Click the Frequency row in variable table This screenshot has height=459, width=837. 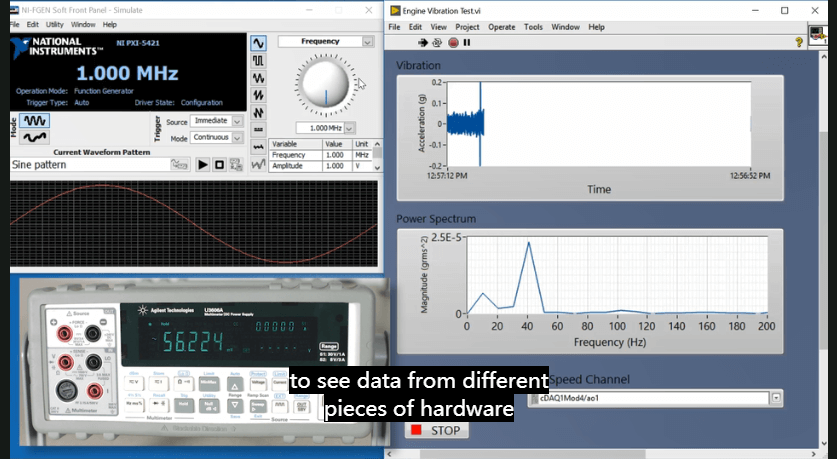coord(320,155)
